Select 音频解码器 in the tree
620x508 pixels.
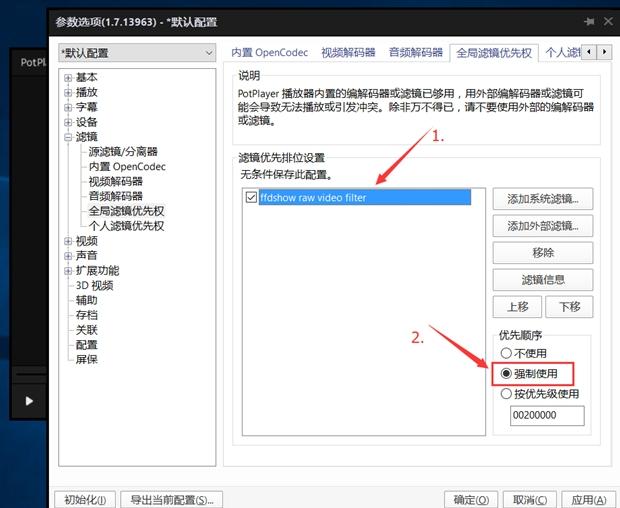[x=115, y=196]
